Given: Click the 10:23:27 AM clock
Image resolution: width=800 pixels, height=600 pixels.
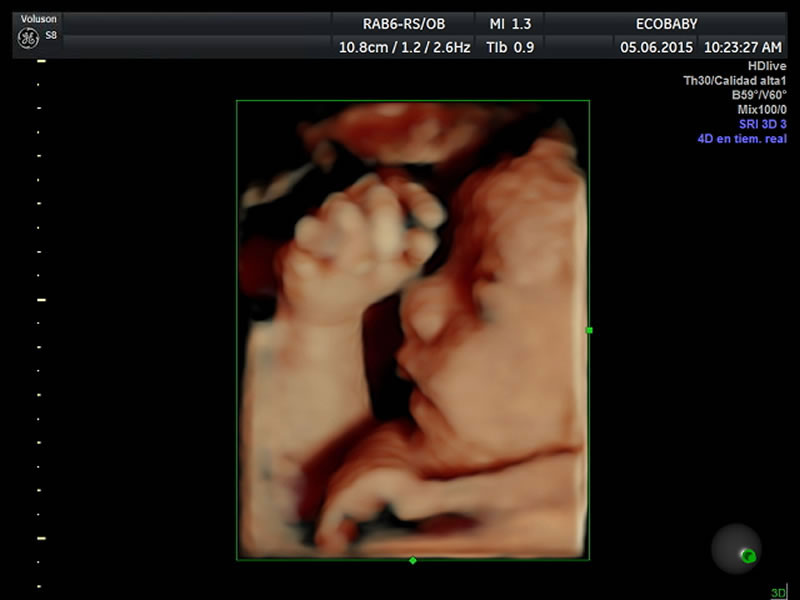Looking at the screenshot, I should [x=742, y=46].
